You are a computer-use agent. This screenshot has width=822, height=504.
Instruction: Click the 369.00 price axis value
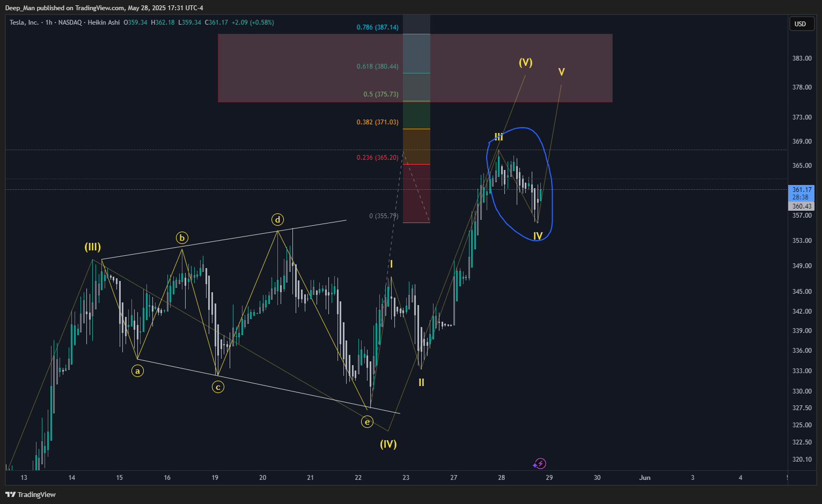click(x=802, y=142)
